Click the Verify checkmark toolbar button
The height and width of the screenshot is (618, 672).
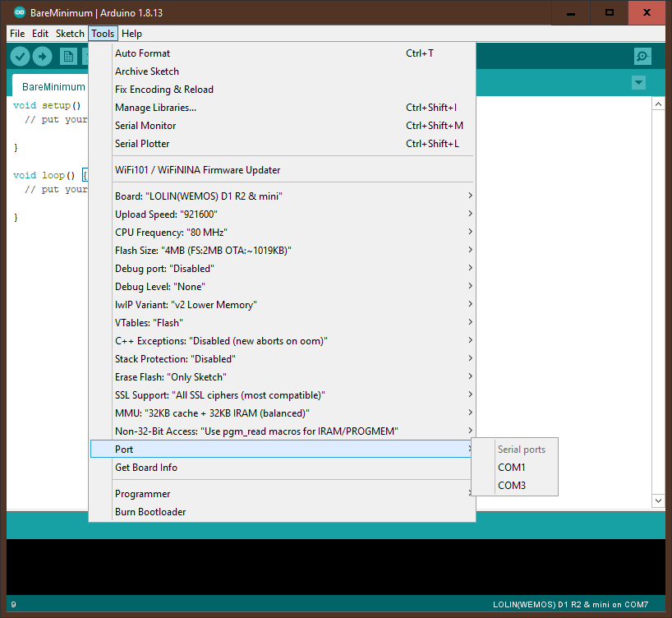20,56
